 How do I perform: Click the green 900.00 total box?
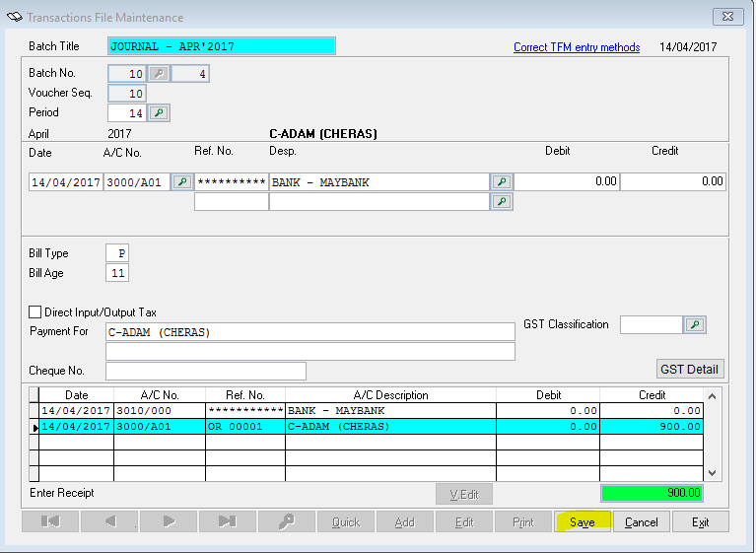[x=652, y=493]
